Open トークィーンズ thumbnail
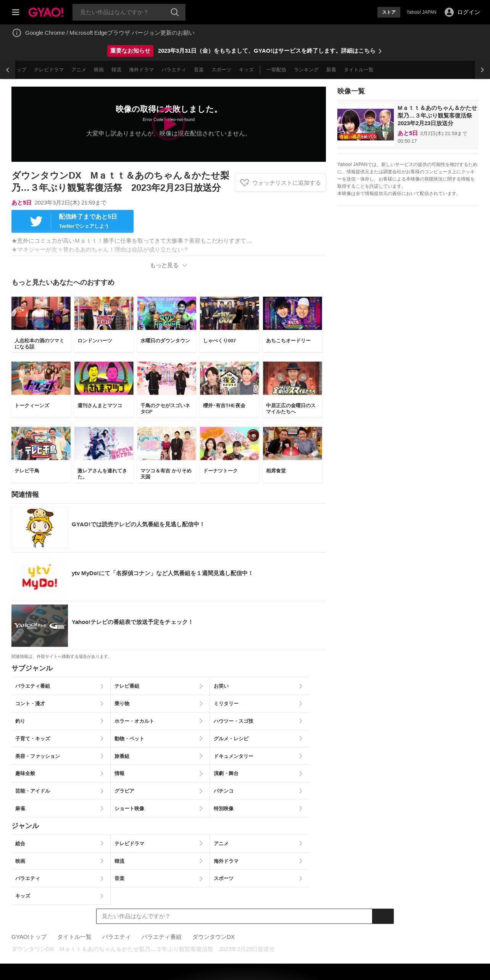 pos(41,378)
